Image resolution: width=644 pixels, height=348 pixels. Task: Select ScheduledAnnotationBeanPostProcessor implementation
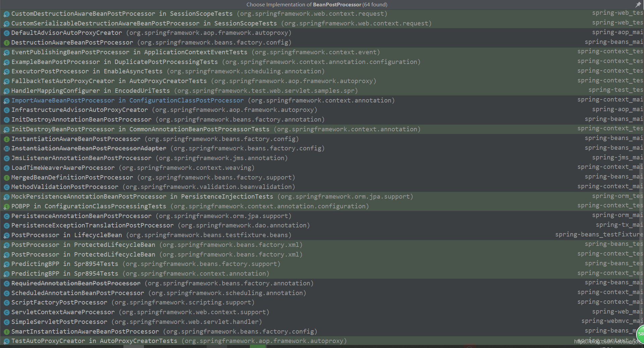tap(322, 293)
